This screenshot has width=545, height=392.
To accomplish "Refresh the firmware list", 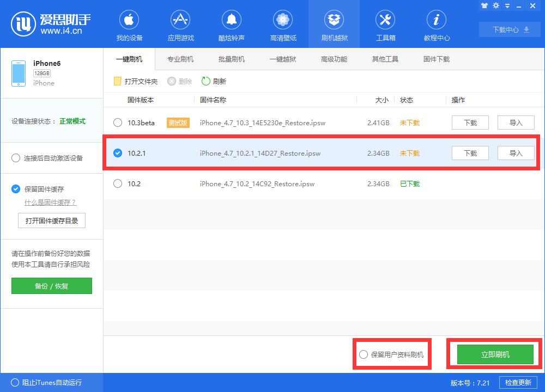I will [x=213, y=81].
